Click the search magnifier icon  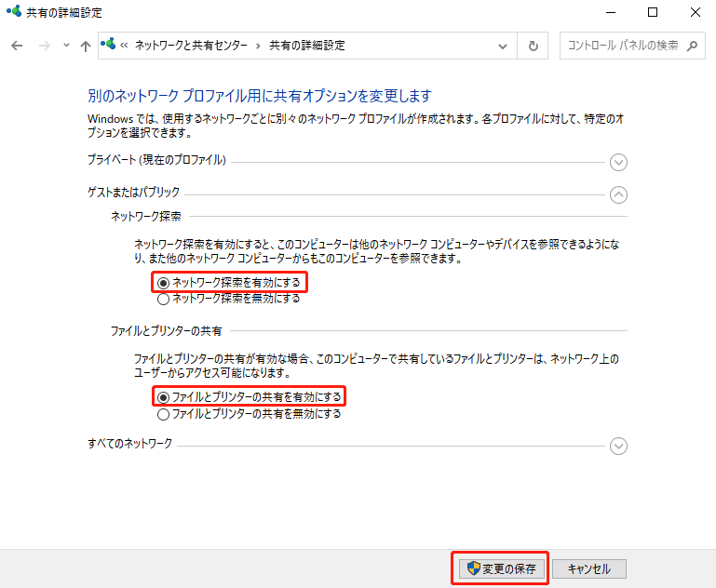pos(692,46)
